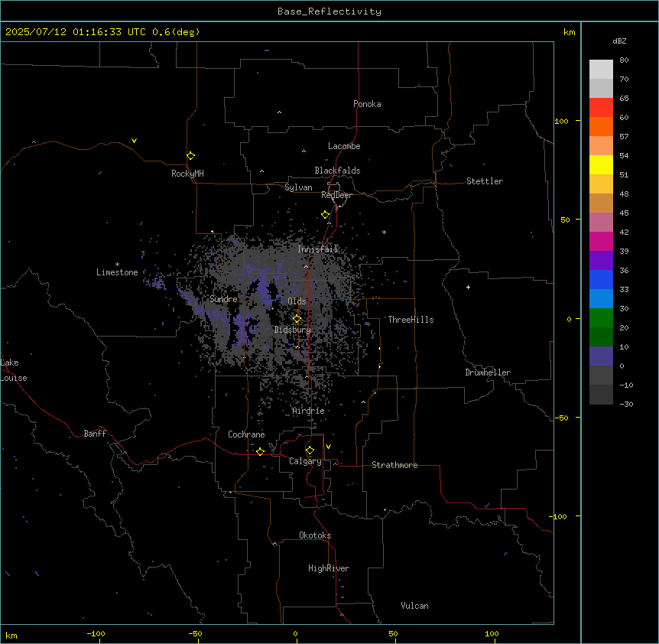Select the yellow v marker northwest of RockyMH
Viewport: 659px width, 644px height.
click(134, 141)
